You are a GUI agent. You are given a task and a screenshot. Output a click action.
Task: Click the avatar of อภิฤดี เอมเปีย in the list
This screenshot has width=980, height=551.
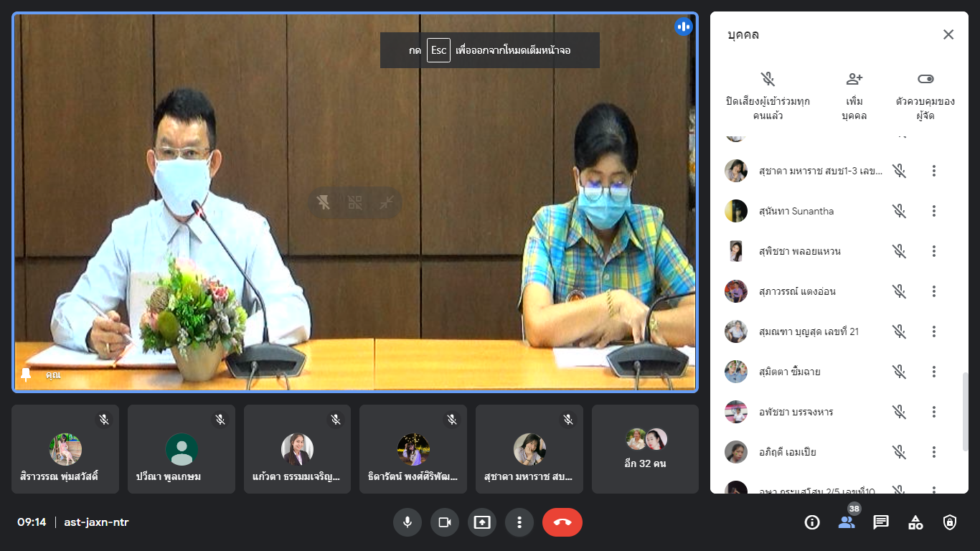click(736, 452)
